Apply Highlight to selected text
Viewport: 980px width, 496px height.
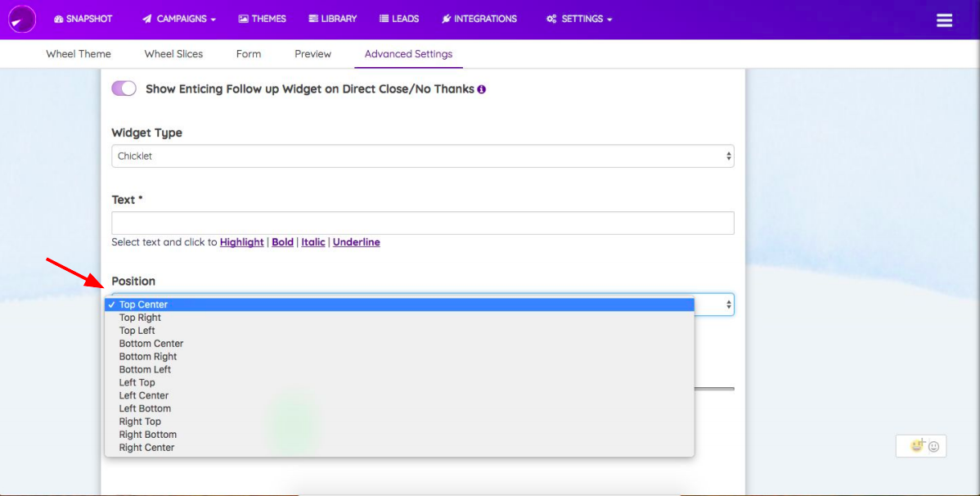pos(242,242)
